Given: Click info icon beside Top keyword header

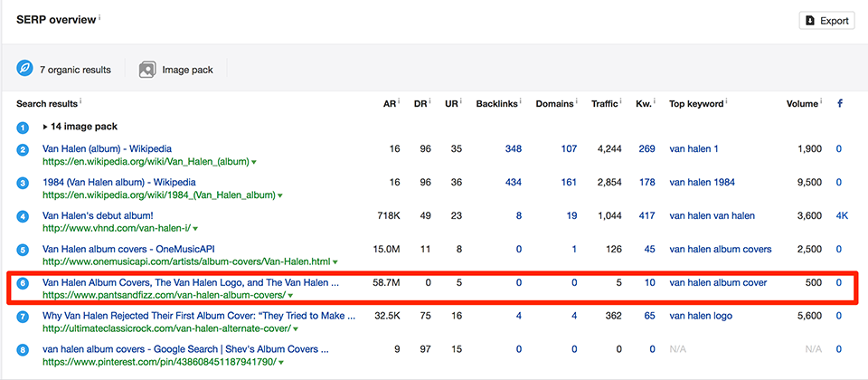Looking at the screenshot, I should 727,101.
